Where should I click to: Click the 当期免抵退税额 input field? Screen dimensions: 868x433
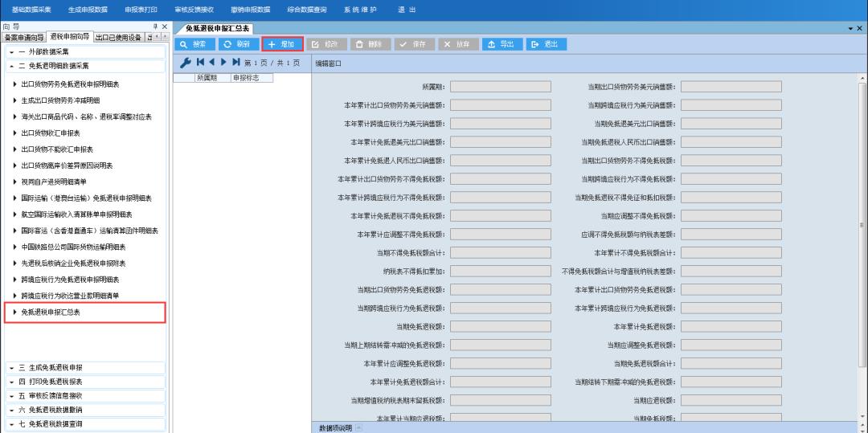[x=501, y=326]
